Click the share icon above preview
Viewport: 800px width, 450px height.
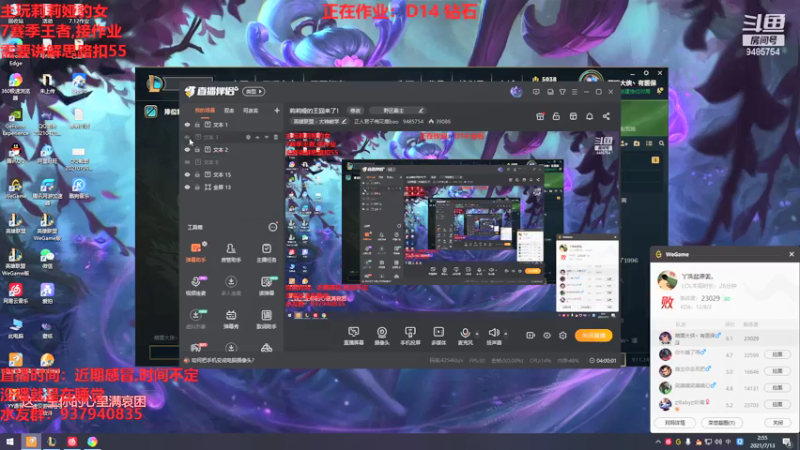[x=606, y=116]
